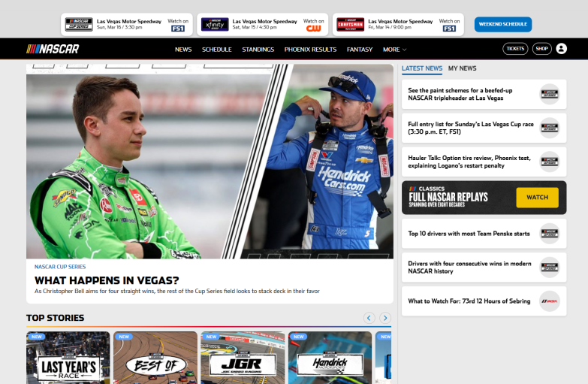This screenshot has height=384, width=588.
Task: Click the WEEKEND SCHEDULE button
Action: 503,24
